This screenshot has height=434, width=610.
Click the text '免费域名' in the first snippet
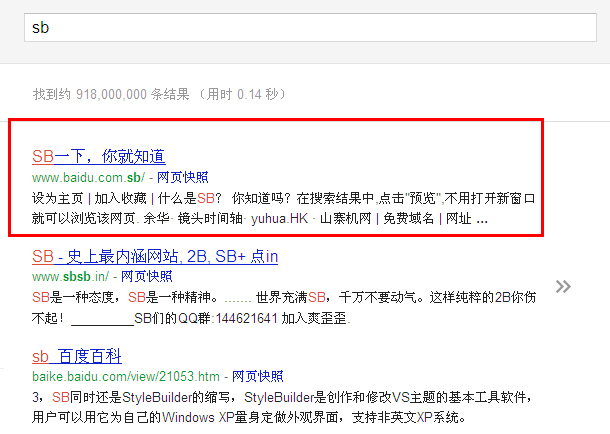[x=408, y=219]
